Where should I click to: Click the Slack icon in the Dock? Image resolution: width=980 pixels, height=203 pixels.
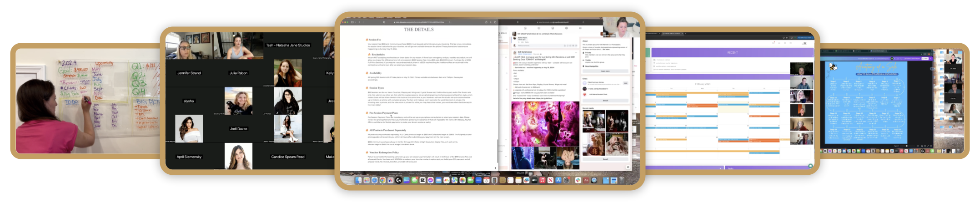(578, 181)
